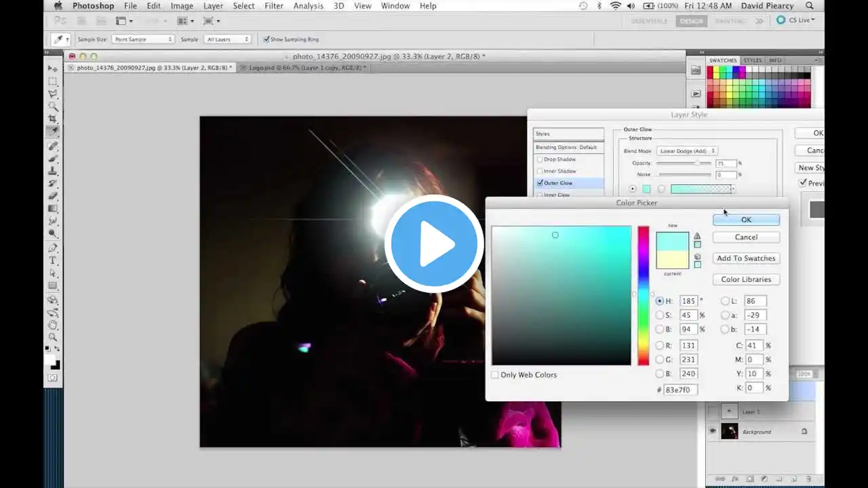Open the Filter menu
868x488 pixels.
click(274, 6)
